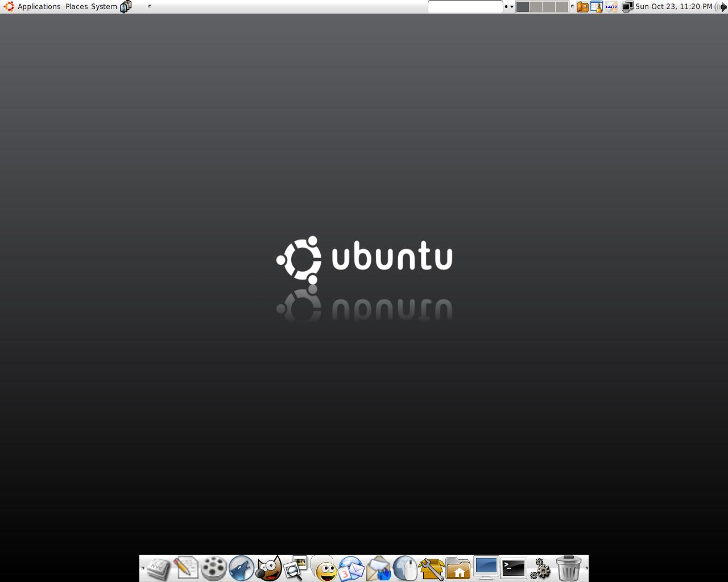Open the date and time clock

click(673, 7)
